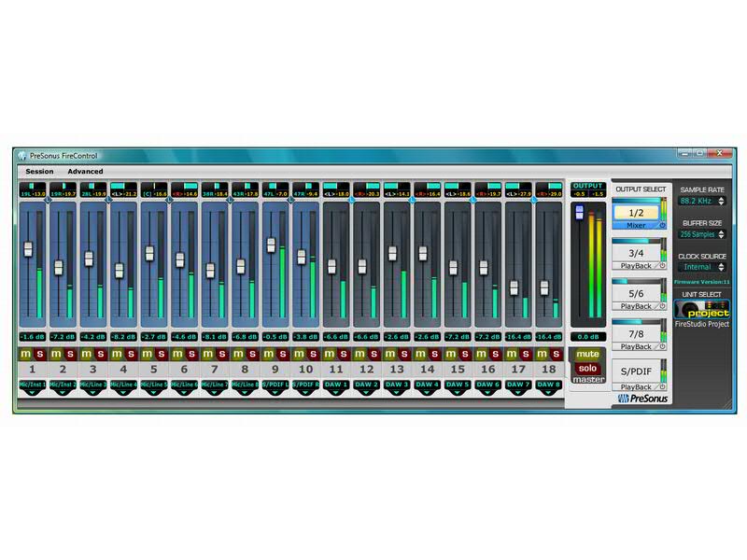This screenshot has height=560, width=747.
Task: Toggle stereo link between channels 7 and 8
Action: [230, 200]
